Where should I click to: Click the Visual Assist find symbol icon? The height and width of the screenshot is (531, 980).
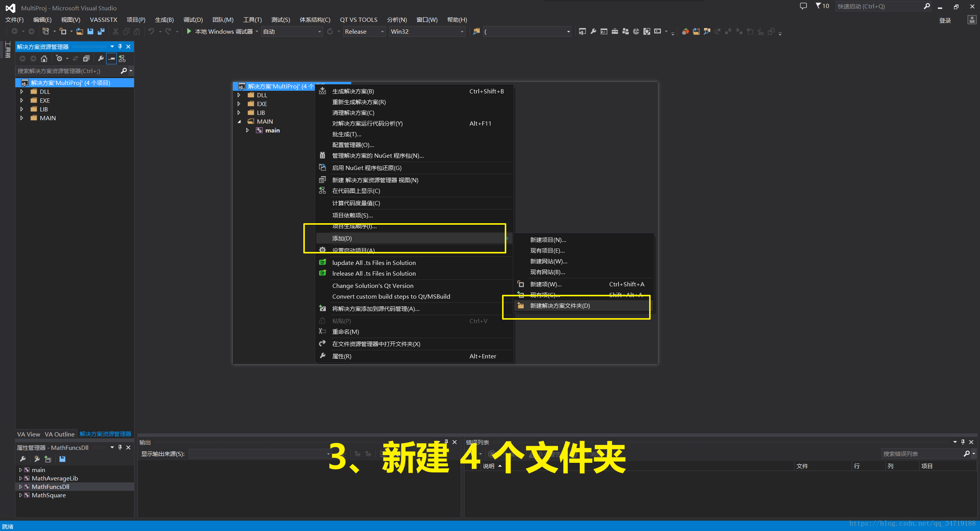[707, 31]
